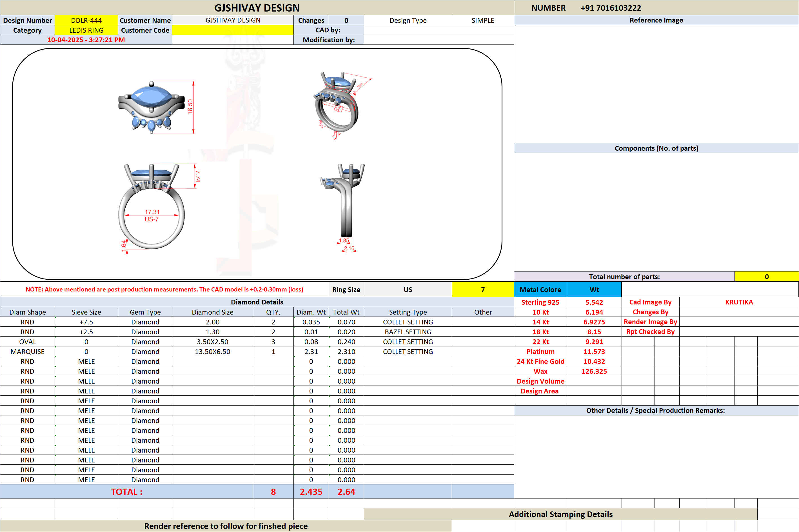This screenshot has width=799, height=532.
Task: Select the date cell 10-04-2025 - 3:27:21 PM
Action: [x=86, y=40]
